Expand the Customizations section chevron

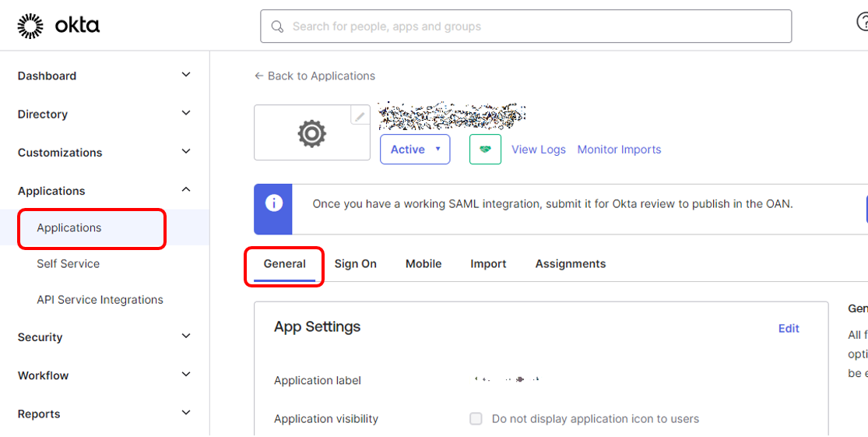click(186, 151)
